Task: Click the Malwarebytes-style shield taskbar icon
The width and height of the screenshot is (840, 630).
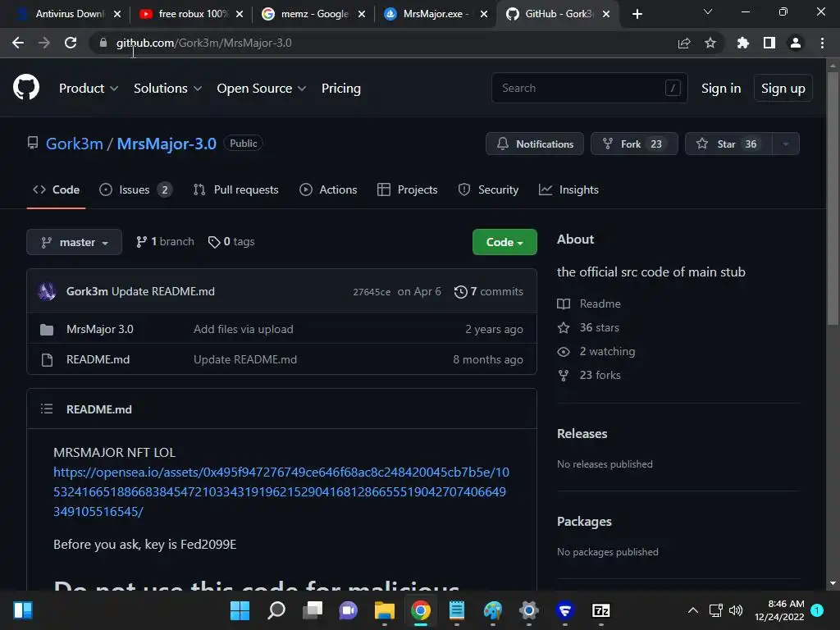Action: point(565,610)
